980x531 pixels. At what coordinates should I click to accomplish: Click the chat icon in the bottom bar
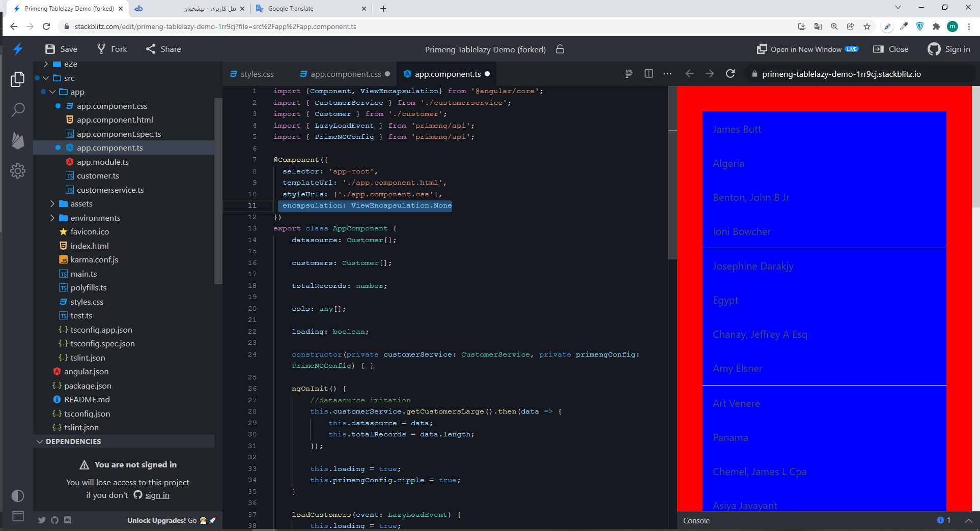point(68,520)
